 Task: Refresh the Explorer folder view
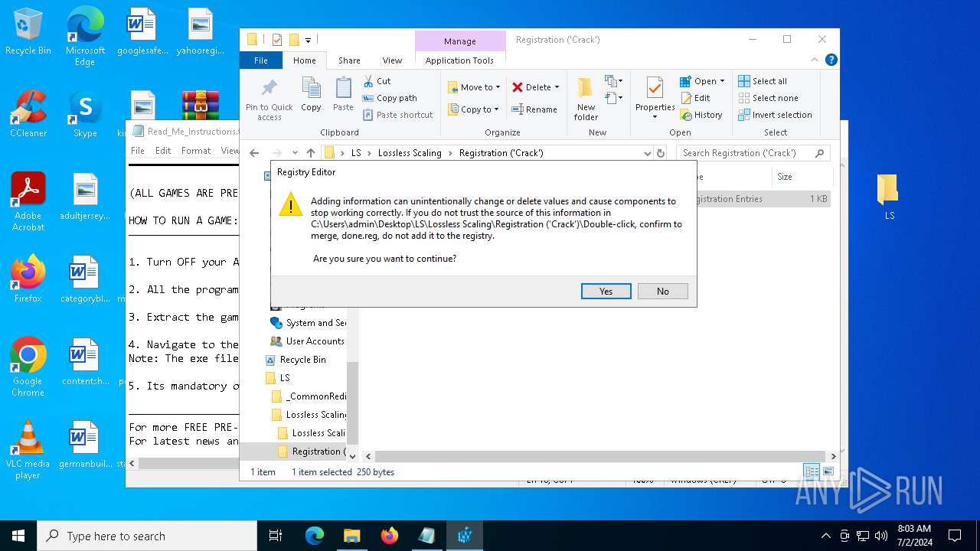[x=661, y=153]
